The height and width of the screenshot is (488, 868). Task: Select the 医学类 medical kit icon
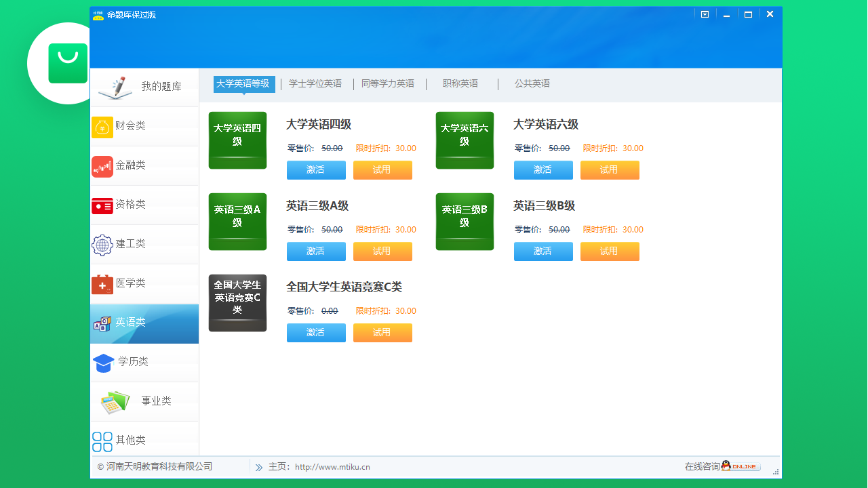pyautogui.click(x=102, y=284)
